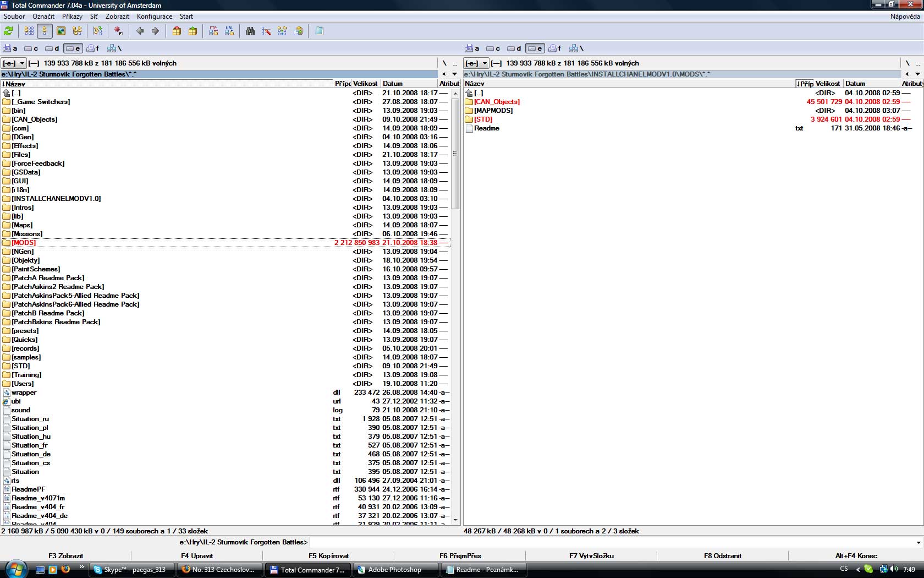924x578 pixels.
Task: Open the Označit menu
Action: coord(43,17)
